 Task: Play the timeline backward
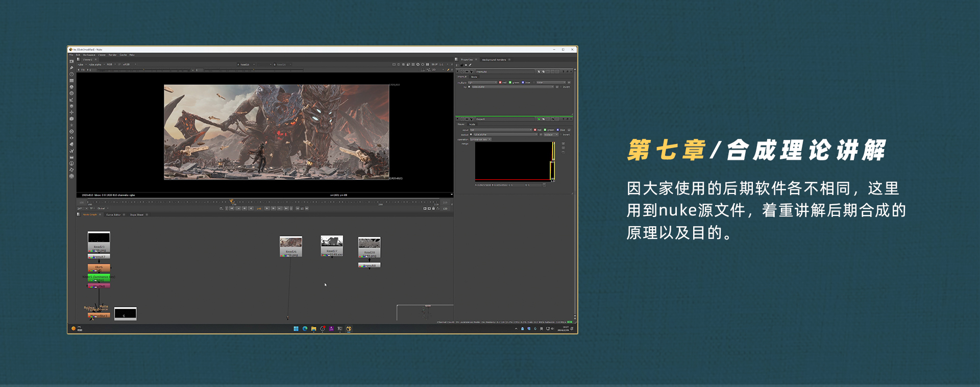pyautogui.click(x=251, y=208)
